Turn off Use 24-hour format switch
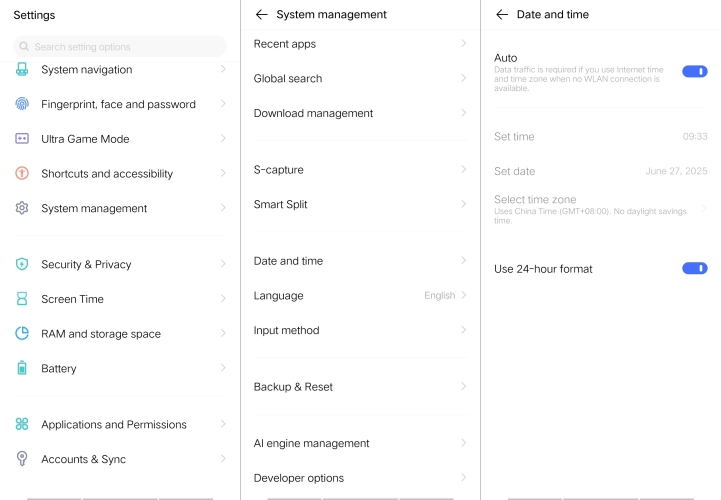Viewport: 721px width, 500px height. [x=694, y=268]
